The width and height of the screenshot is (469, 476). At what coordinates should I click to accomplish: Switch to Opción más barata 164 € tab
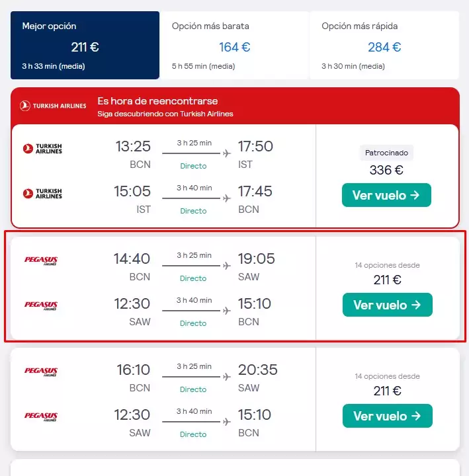(x=234, y=45)
